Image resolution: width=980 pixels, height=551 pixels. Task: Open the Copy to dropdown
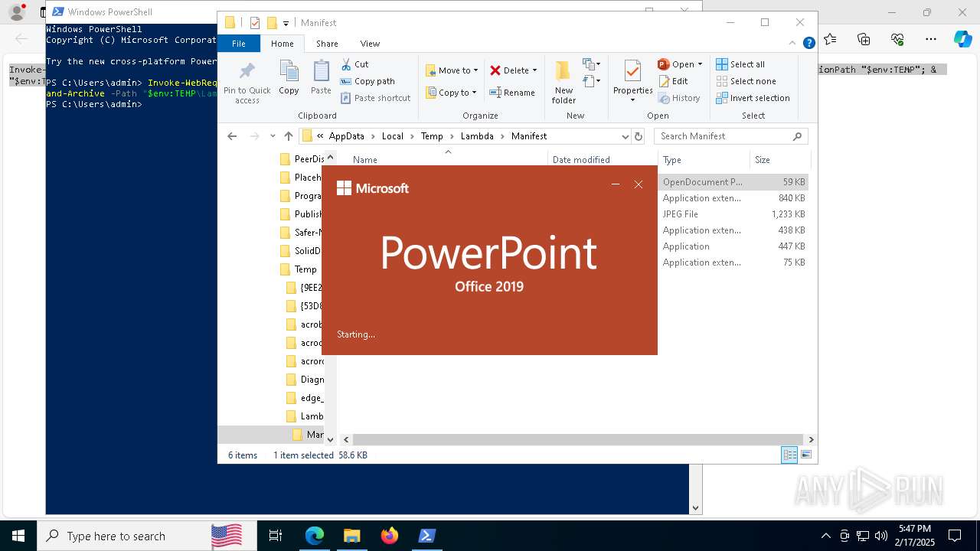pos(451,93)
